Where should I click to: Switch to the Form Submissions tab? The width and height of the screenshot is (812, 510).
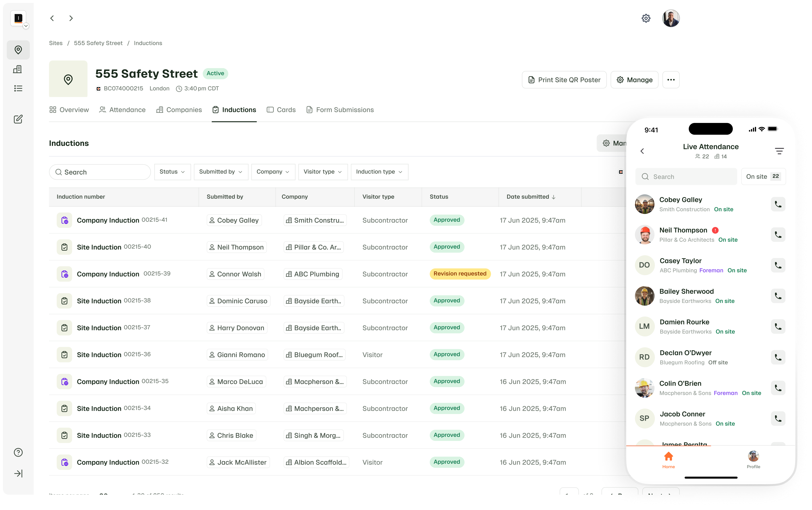click(x=340, y=110)
